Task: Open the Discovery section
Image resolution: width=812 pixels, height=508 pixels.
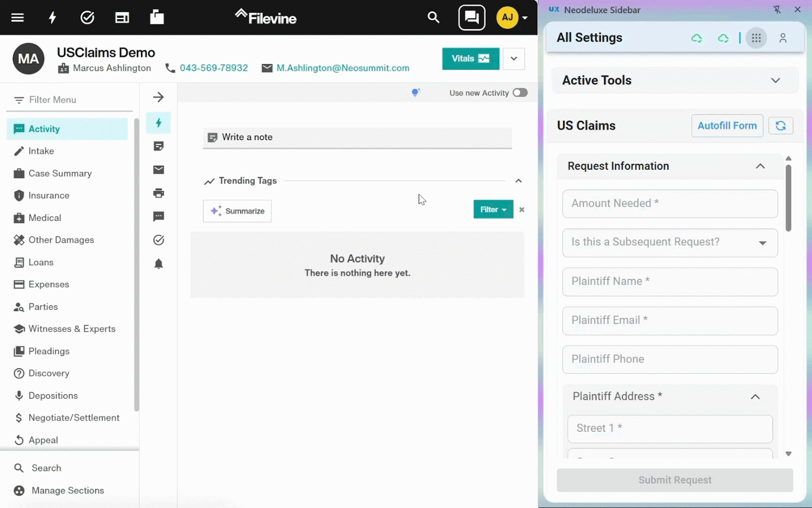Action: click(67, 373)
